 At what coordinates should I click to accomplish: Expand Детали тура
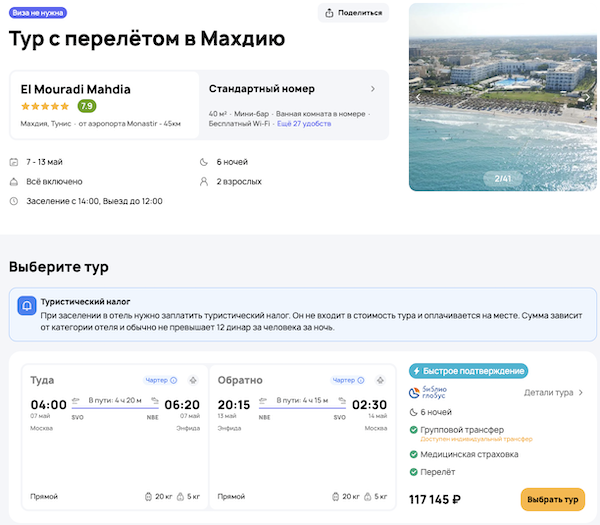coord(554,393)
